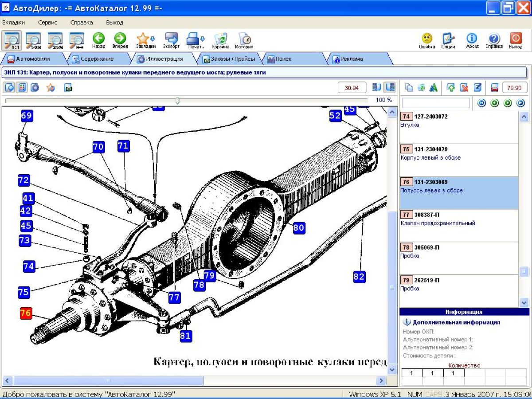Select part 74 Втулка in the list
This screenshot has width=532, height=399.
459,127
